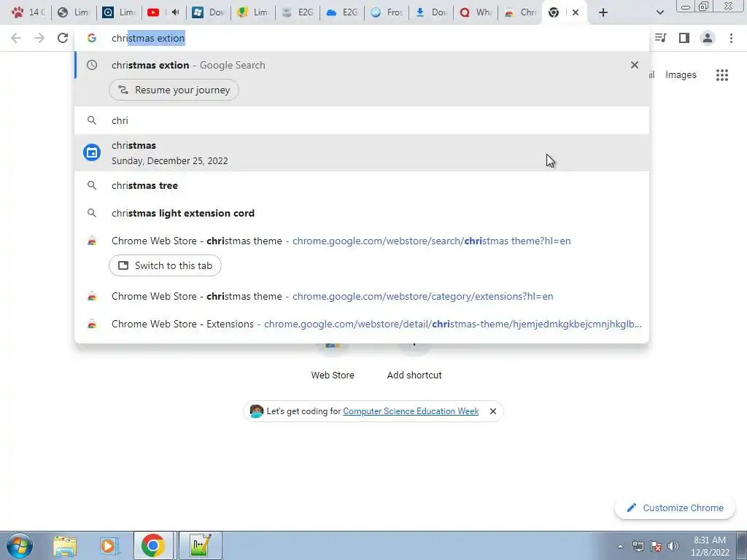Click the history clock icon in suggestion

(92, 65)
